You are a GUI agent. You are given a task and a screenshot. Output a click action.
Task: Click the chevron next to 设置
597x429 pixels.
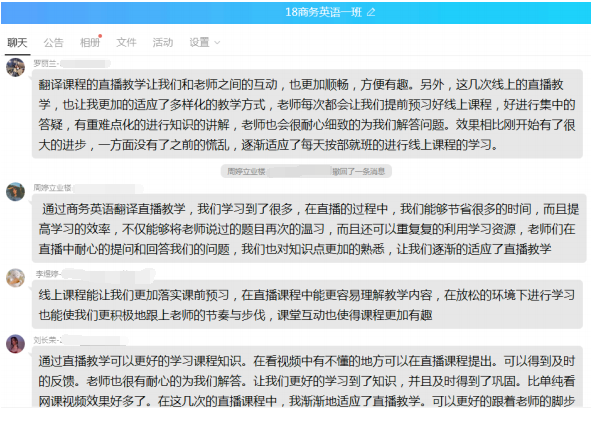[217, 43]
